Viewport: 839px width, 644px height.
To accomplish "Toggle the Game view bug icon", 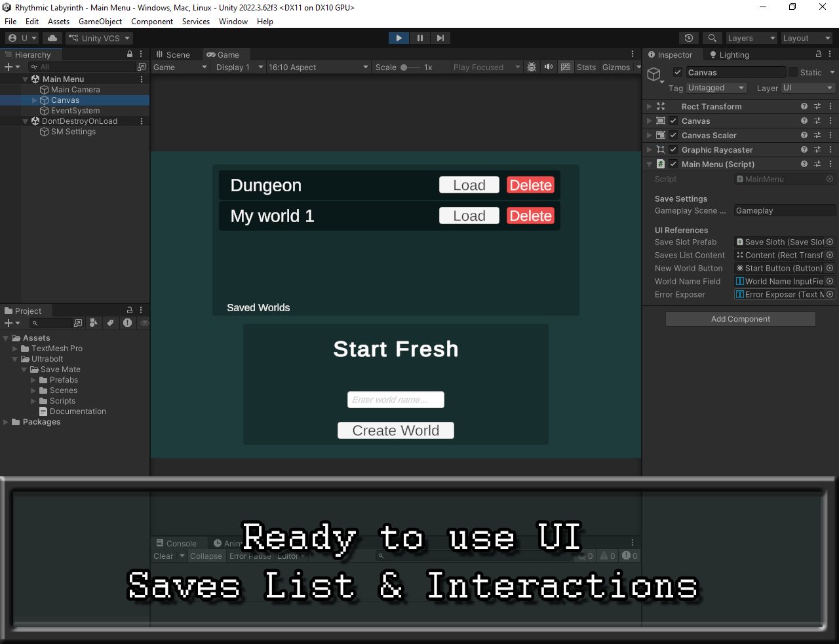I will [x=532, y=67].
